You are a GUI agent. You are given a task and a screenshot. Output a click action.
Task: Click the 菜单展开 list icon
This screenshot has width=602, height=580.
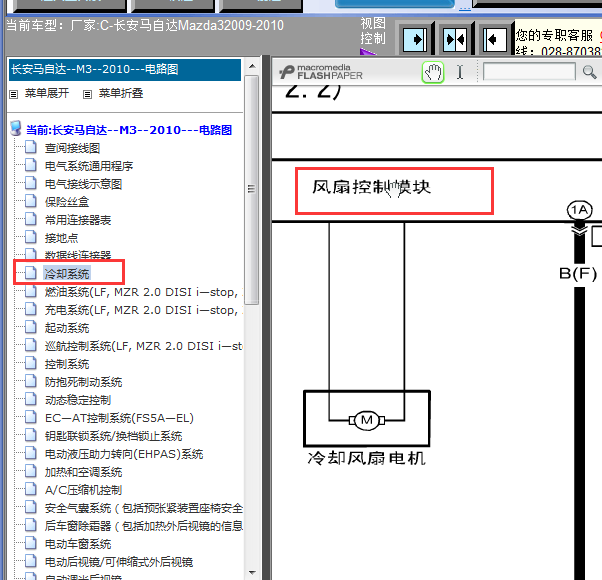click(x=13, y=94)
